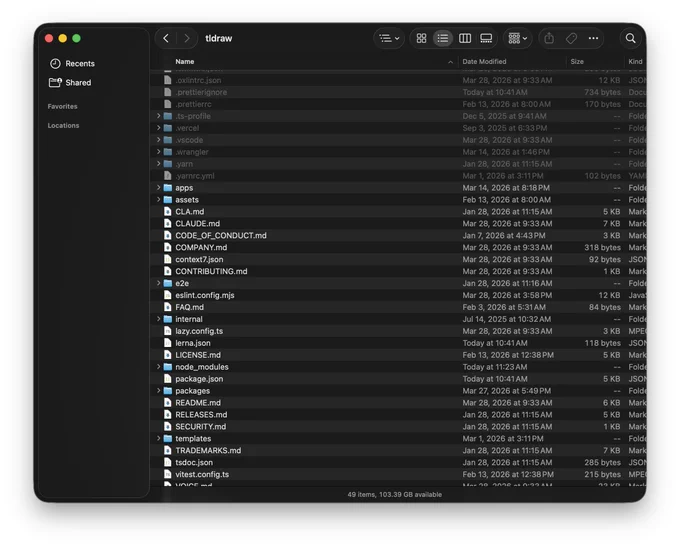
Task: Click the '318 bytes' size of COMPANY.md
Action: pyautogui.click(x=602, y=247)
